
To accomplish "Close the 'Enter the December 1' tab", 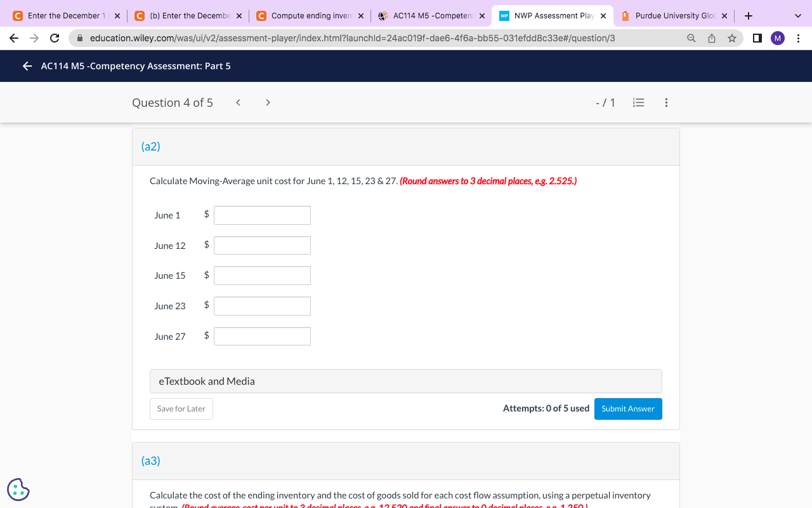I will point(117,16).
